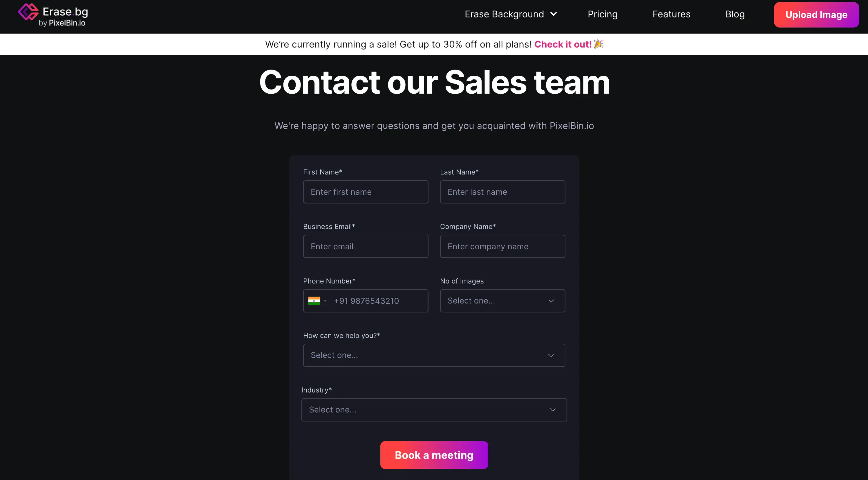This screenshot has width=868, height=480.
Task: Click Upload Image button
Action: coord(817,14)
